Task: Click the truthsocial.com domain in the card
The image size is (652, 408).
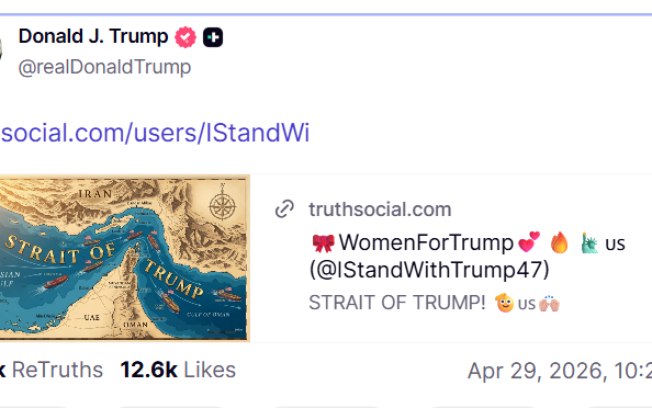Action: coord(379,209)
